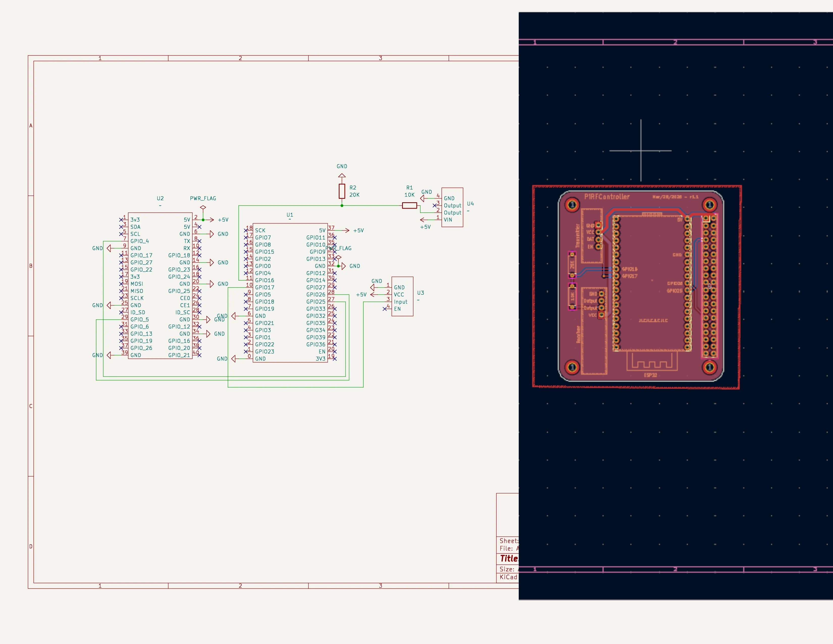Select the U3 component box
Image resolution: width=833 pixels, height=644 pixels.
(x=402, y=296)
